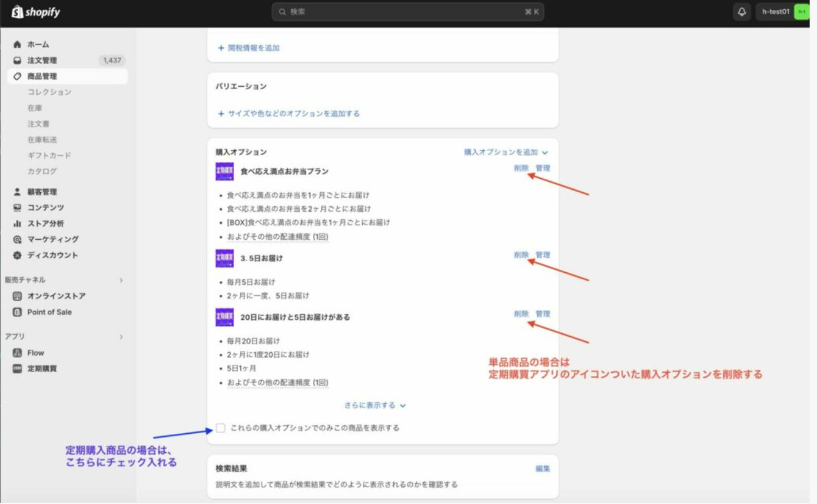
Task: Click the ストア分析 chart icon
Action: (17, 224)
